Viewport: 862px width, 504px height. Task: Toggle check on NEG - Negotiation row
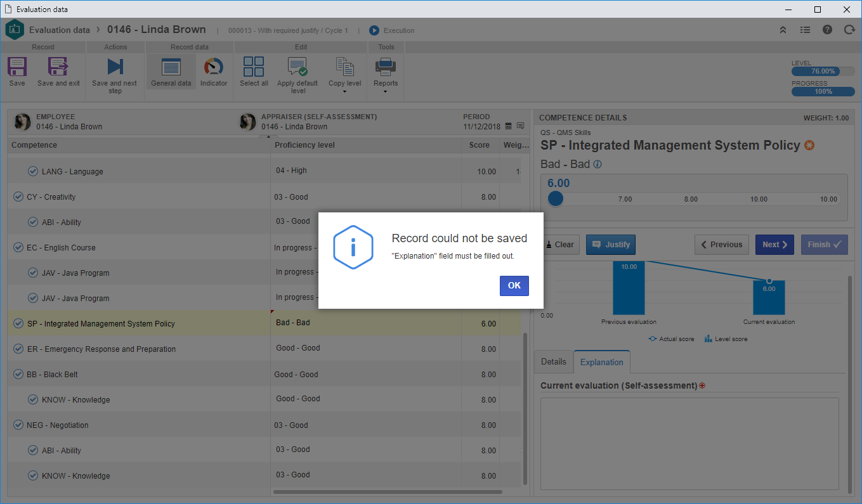(18, 425)
